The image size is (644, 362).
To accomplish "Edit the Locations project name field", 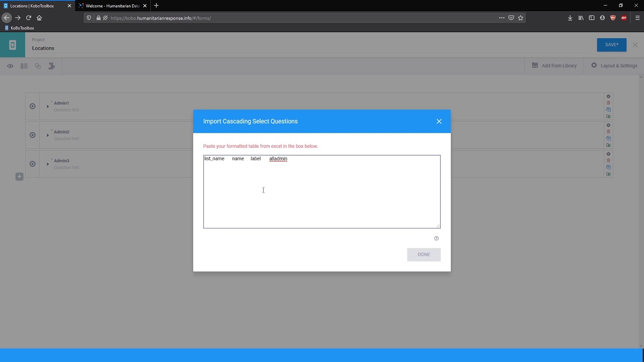I will click(x=310, y=48).
